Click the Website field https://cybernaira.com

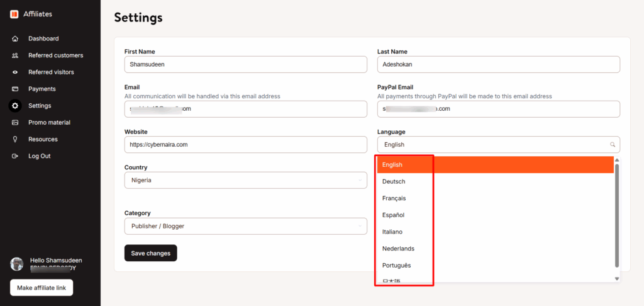pyautogui.click(x=246, y=145)
